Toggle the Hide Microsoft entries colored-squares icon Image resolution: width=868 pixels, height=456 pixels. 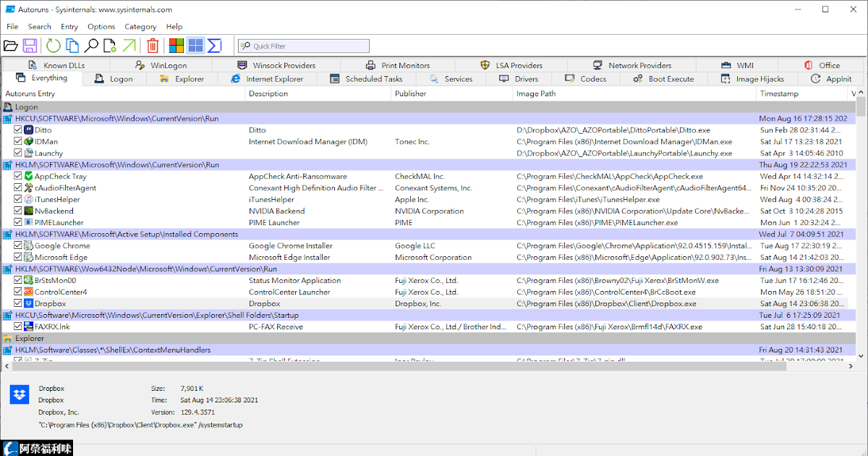click(x=176, y=46)
